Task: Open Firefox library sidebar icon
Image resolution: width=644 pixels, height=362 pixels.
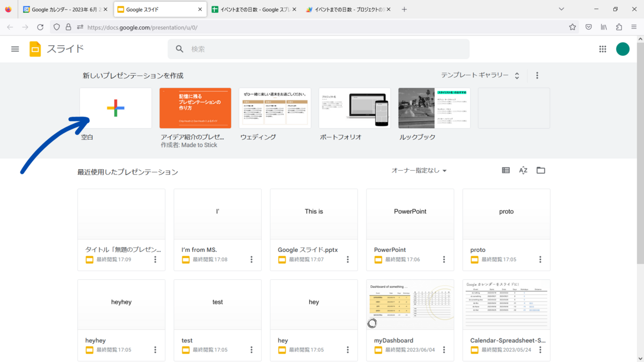Action: click(x=604, y=27)
